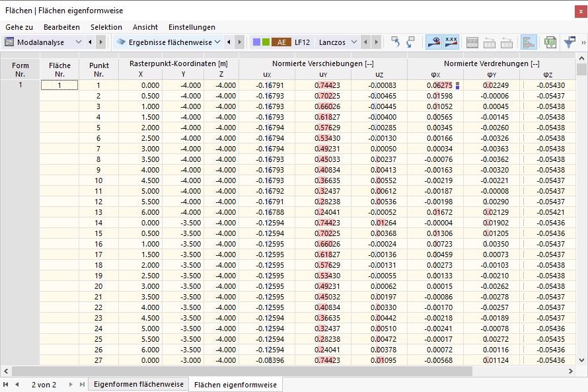The height and width of the screenshot is (392, 588).
Task: Click the Modalanalyse table icon
Action: [9, 42]
